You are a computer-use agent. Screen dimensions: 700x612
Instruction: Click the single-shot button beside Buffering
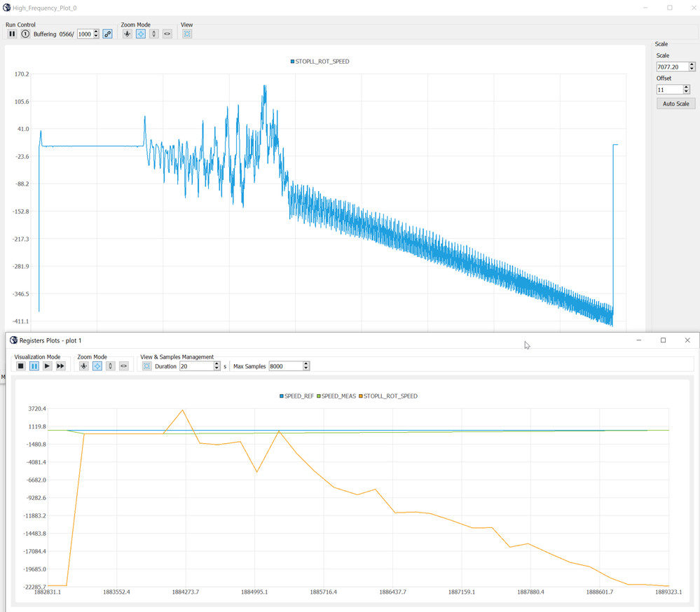[x=25, y=34]
